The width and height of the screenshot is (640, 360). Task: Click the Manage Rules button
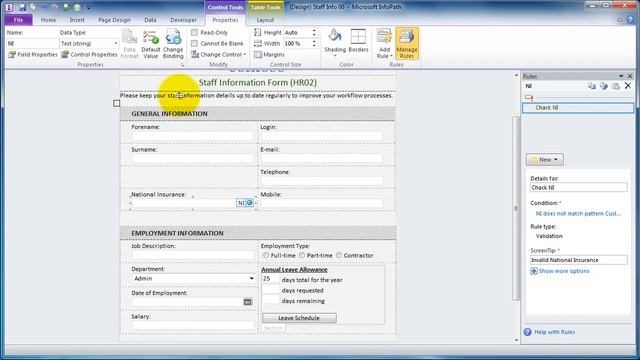pyautogui.click(x=407, y=44)
